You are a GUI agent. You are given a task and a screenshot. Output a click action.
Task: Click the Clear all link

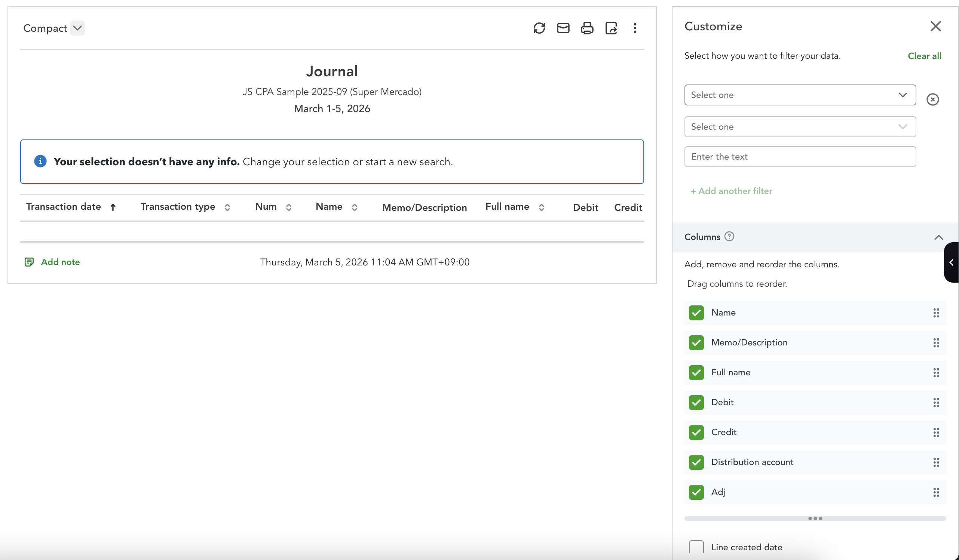click(x=924, y=56)
